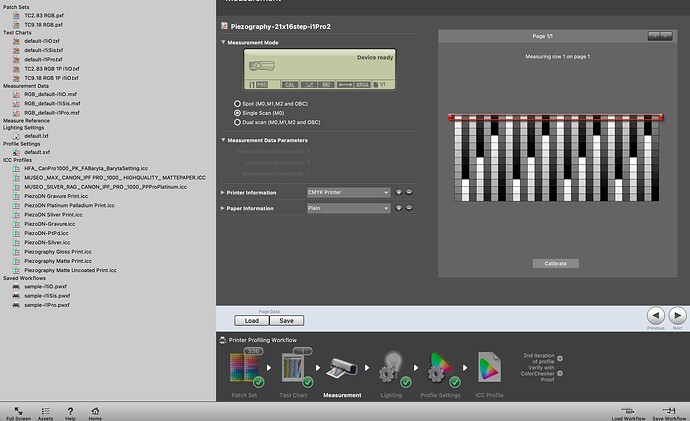Choose Dual scan (M0,M1,M2 and OBC)
This screenshot has width=690, height=421.
[236, 122]
